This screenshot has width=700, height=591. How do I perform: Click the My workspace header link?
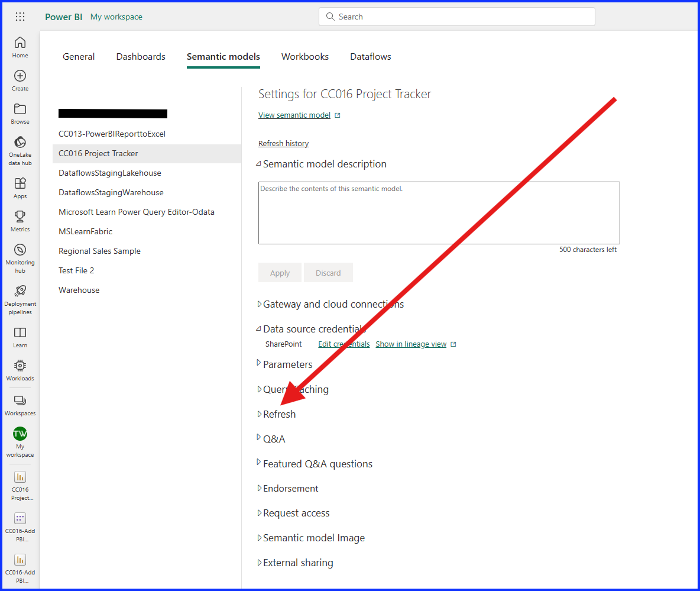click(x=116, y=17)
